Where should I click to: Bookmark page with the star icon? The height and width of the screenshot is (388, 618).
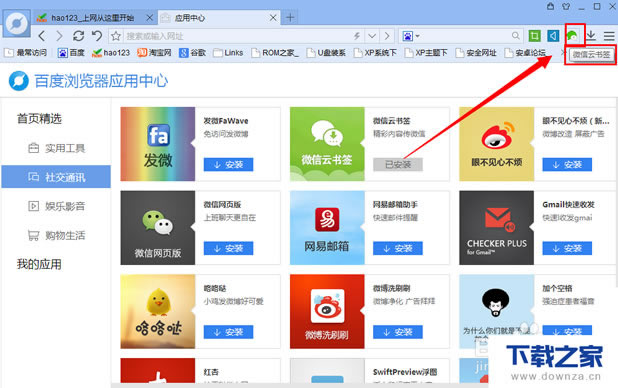point(115,36)
